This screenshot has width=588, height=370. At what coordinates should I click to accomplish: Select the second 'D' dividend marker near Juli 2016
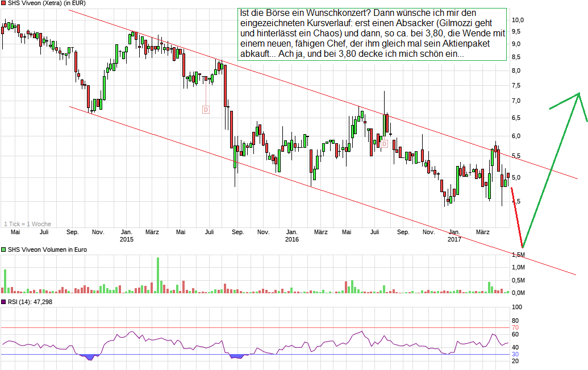pos(386,143)
